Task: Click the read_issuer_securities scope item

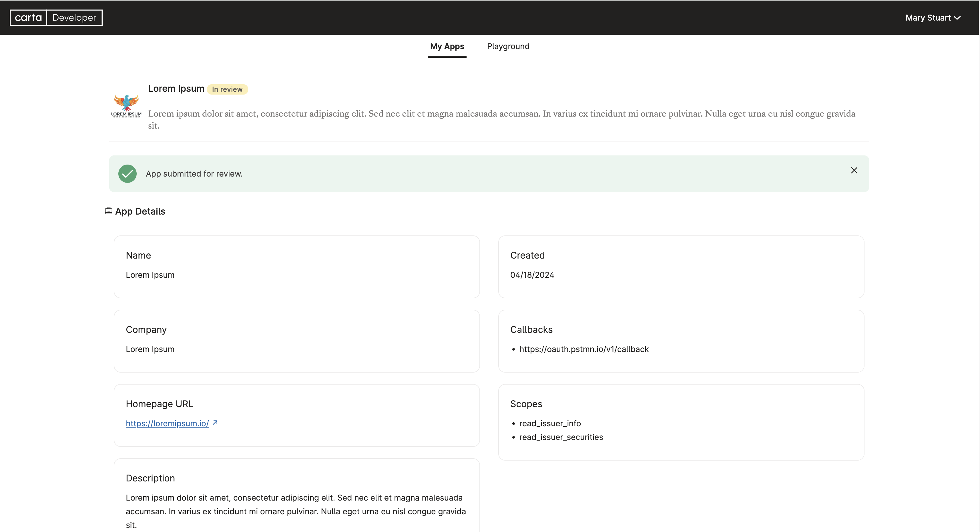Action: tap(561, 437)
